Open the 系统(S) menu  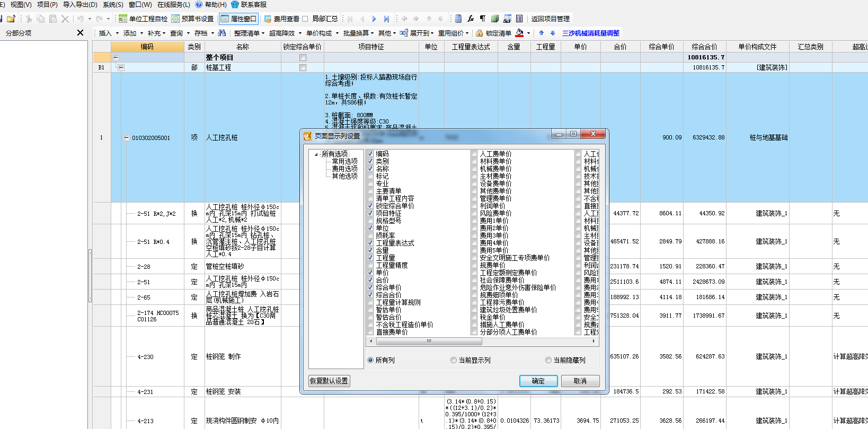113,4
